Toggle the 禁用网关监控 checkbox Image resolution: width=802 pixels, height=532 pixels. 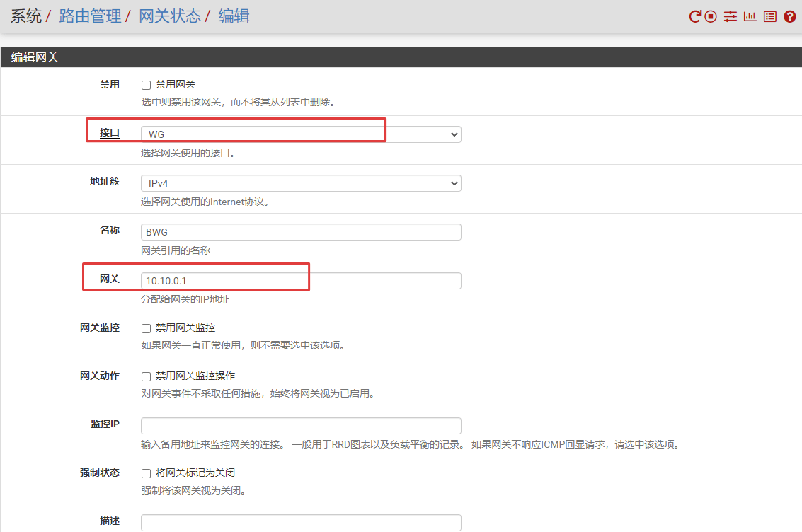click(x=147, y=329)
